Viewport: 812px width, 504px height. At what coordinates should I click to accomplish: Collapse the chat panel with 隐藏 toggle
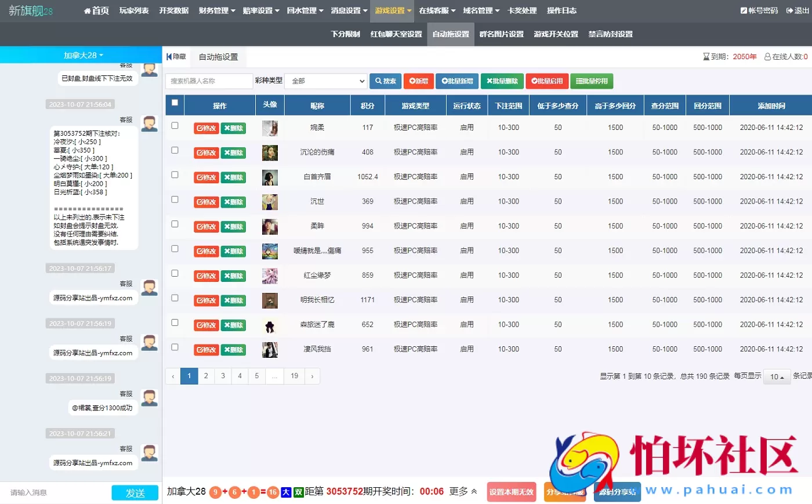tap(176, 56)
